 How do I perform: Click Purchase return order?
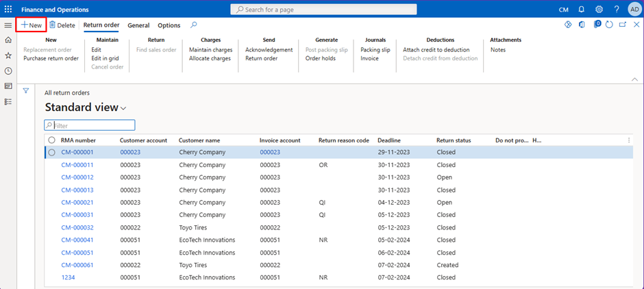click(51, 58)
